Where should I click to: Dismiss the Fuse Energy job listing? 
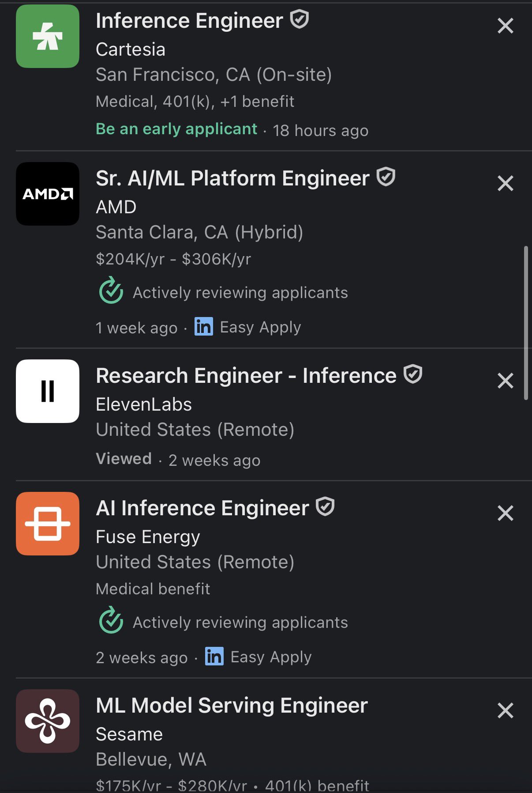506,513
